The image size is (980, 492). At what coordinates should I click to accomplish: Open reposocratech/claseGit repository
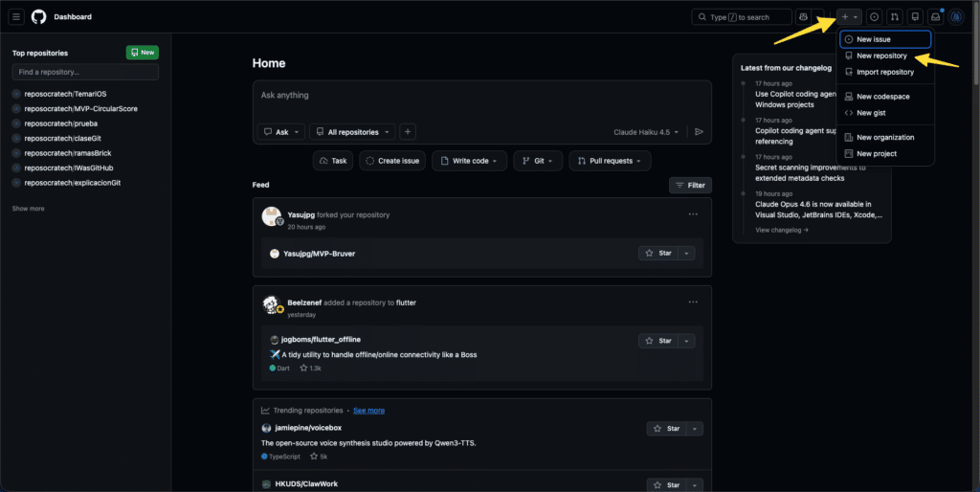[62, 138]
